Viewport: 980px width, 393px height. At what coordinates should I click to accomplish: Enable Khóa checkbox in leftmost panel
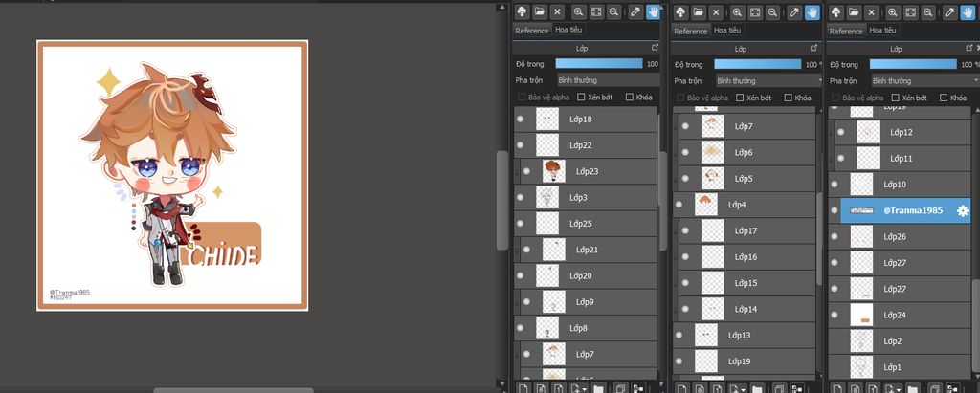(x=629, y=97)
